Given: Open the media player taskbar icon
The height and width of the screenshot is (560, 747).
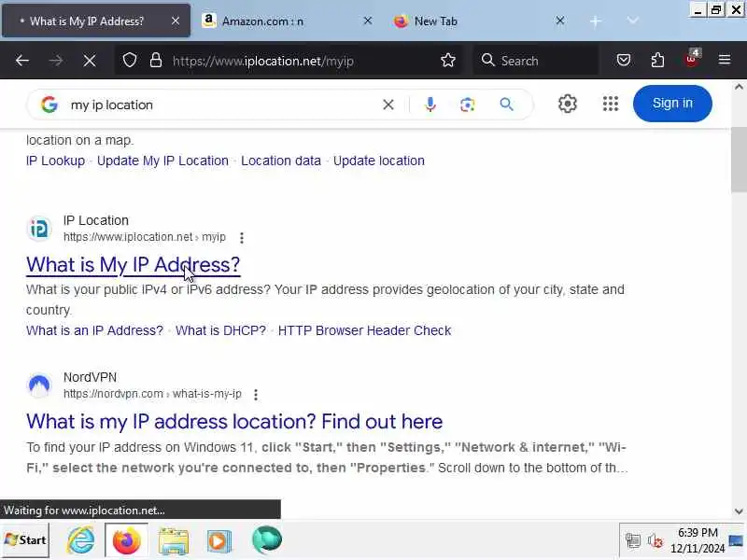Looking at the screenshot, I should [218, 541].
